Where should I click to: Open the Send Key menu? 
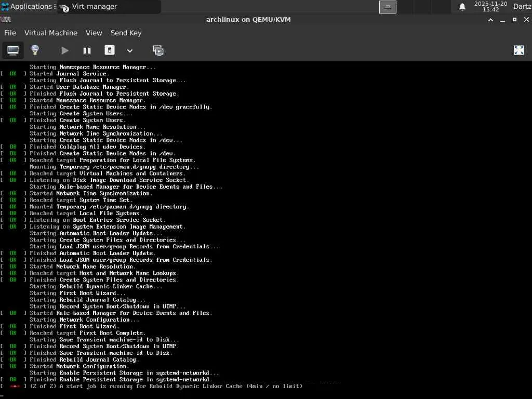coord(126,33)
